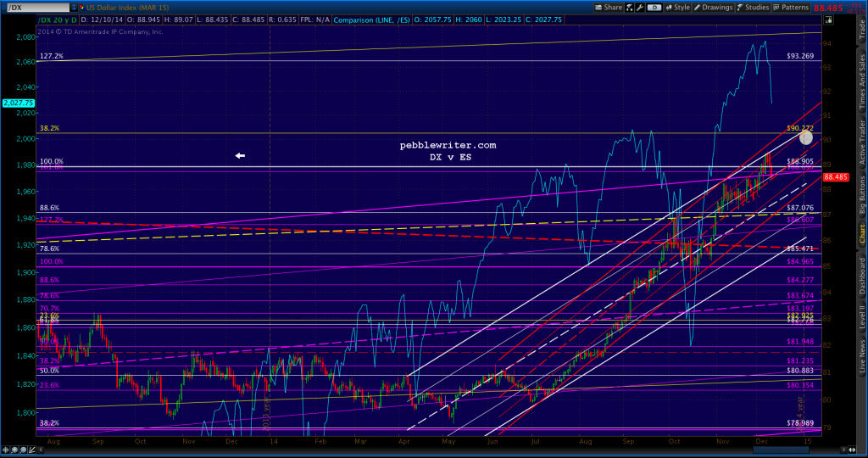Click the pebblewriter.com DX v ES text note
This screenshot has height=458, width=868.
448,151
